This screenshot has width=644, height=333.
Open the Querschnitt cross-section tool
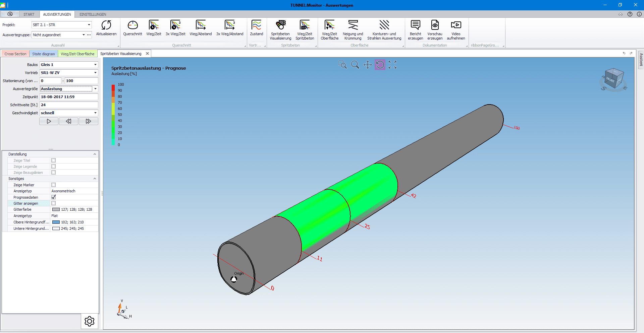coord(132,25)
